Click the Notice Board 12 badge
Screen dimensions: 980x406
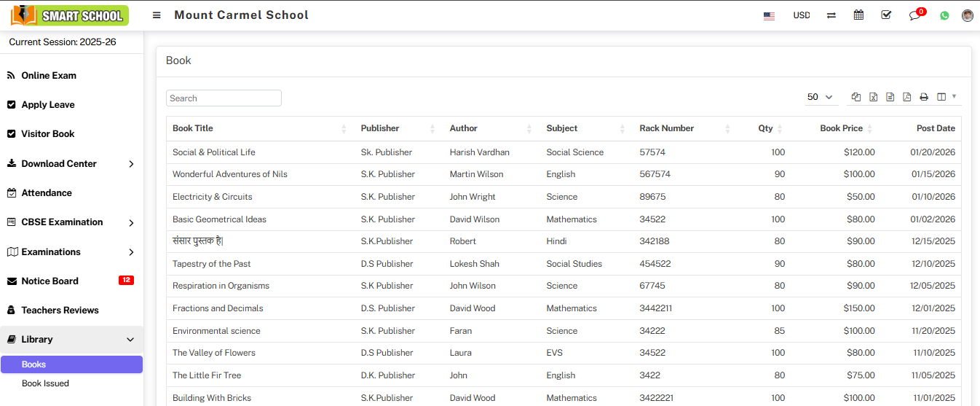tap(126, 281)
